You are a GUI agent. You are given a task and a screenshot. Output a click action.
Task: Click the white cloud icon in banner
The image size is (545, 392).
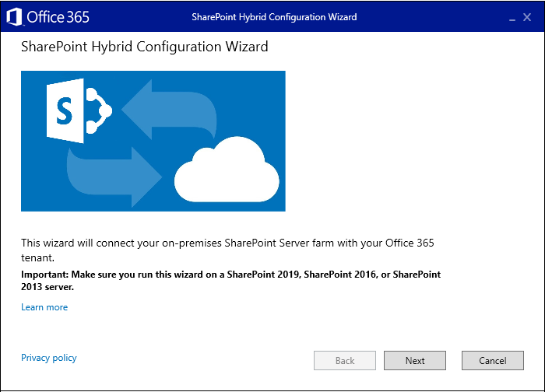227,170
